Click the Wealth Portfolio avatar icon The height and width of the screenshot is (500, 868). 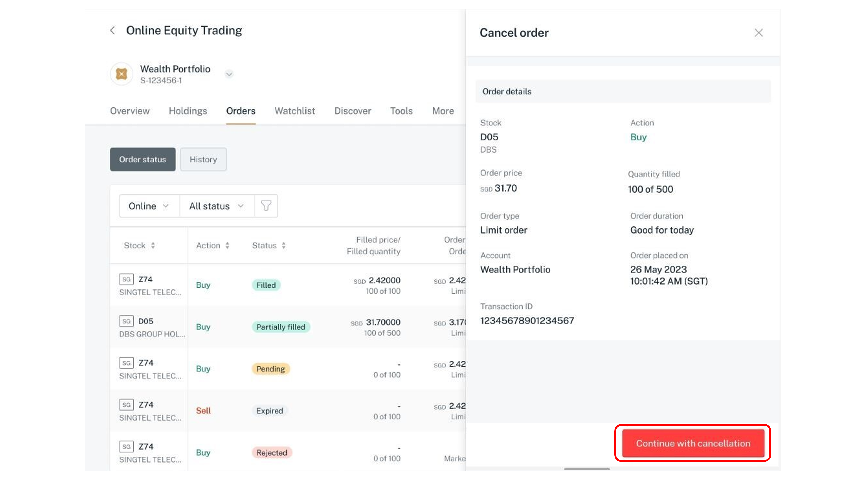(121, 74)
